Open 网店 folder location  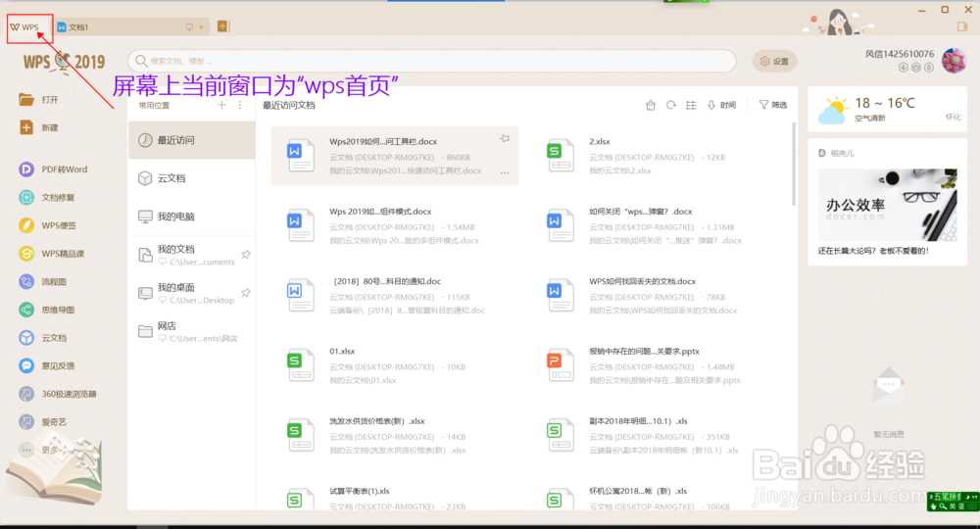point(192,331)
